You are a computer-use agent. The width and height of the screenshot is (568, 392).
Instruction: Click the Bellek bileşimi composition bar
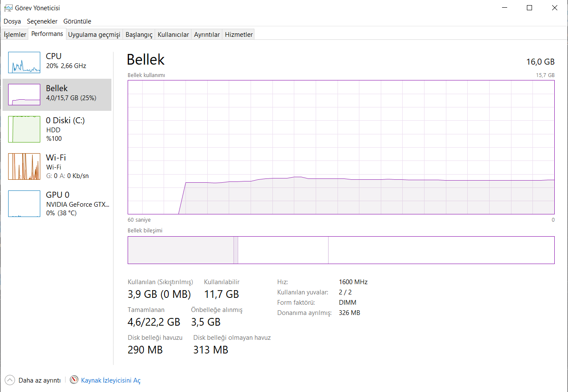coord(341,250)
